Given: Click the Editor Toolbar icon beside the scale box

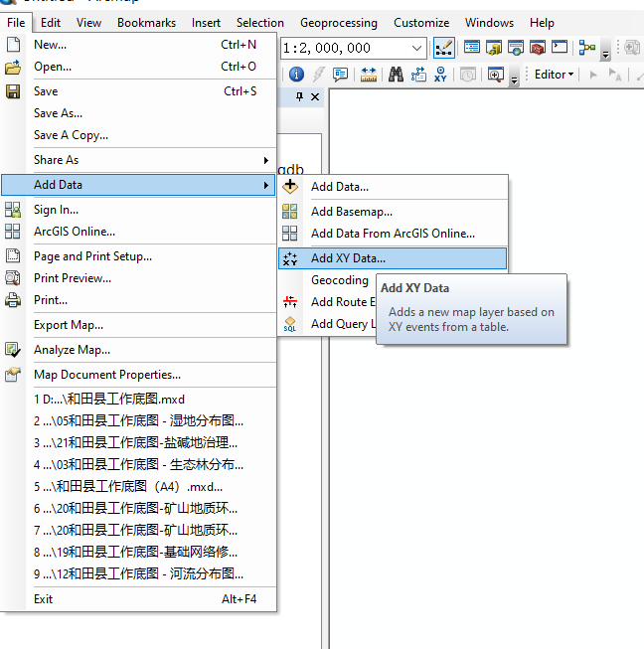Looking at the screenshot, I should coord(443,48).
